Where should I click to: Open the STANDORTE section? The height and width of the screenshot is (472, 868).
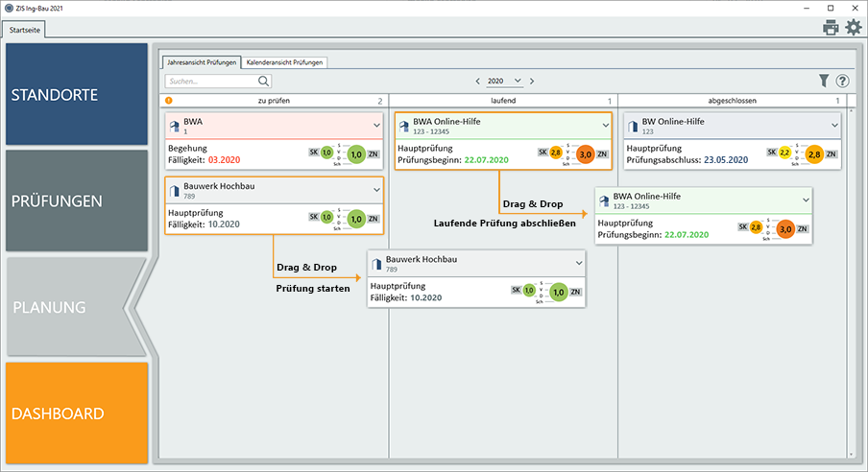click(x=77, y=94)
